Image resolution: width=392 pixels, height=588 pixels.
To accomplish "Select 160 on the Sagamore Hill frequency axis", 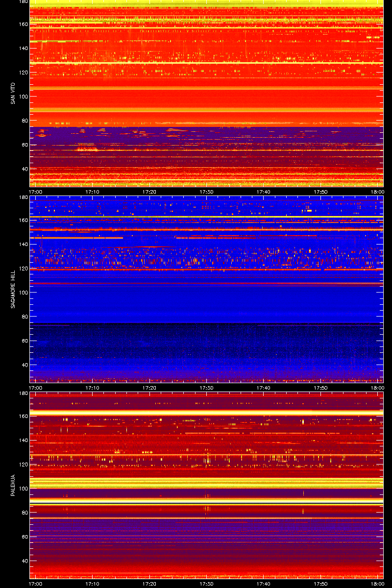I will (x=23, y=221).
